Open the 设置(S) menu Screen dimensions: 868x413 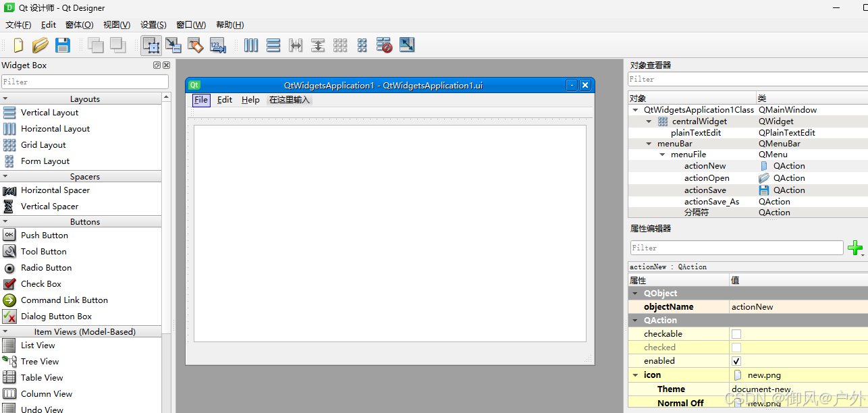(x=153, y=25)
